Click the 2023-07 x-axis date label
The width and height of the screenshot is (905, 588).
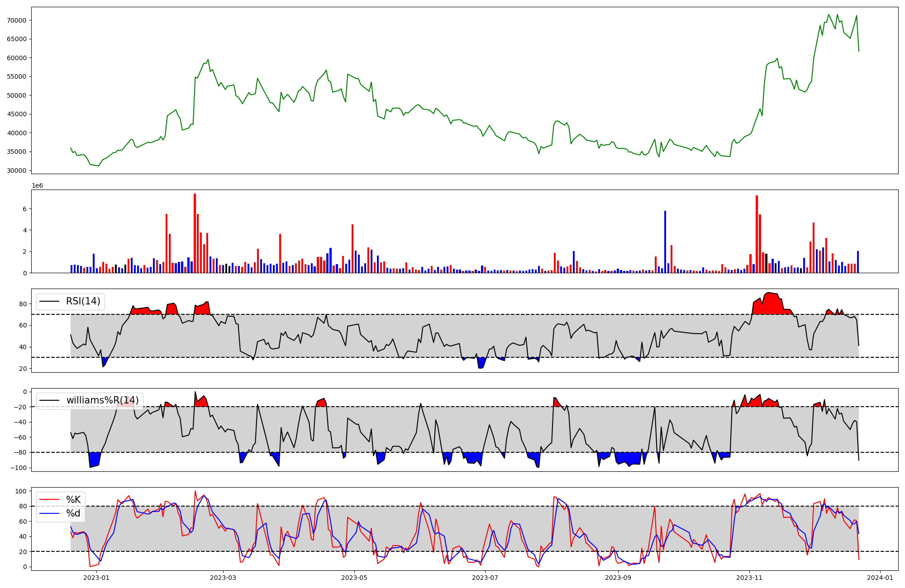(x=485, y=578)
